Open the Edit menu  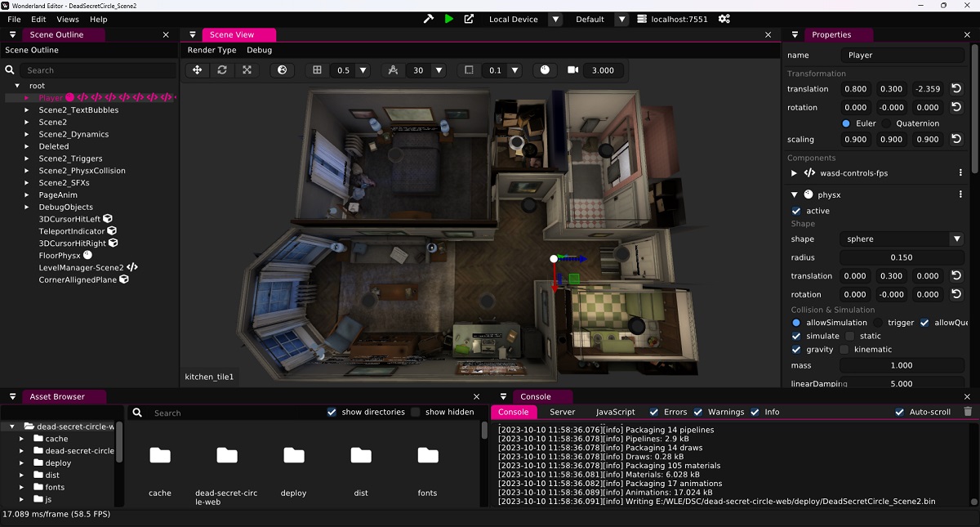(x=38, y=19)
